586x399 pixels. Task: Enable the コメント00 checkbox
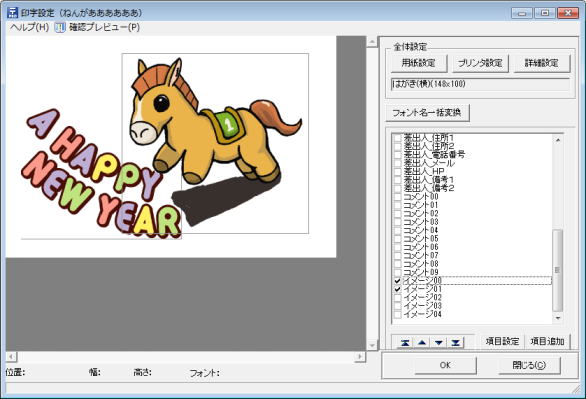point(398,197)
